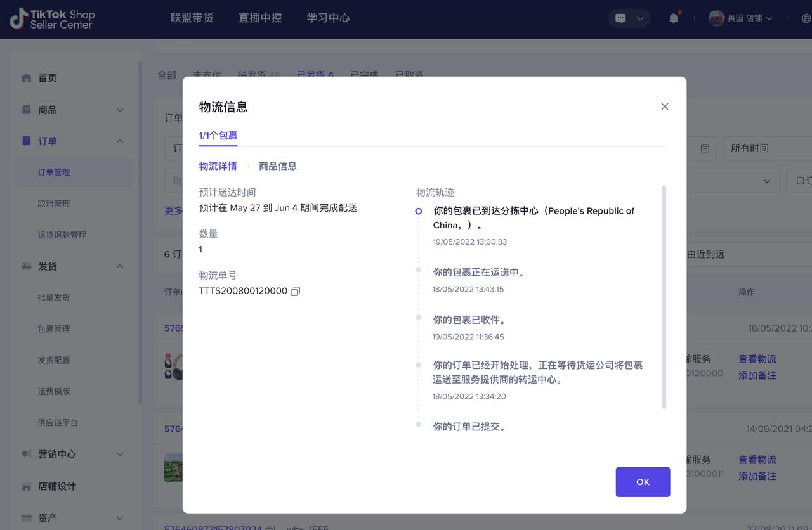Click the 查看物流 link for first order
Screen dimensions: 812x530
[757, 359]
